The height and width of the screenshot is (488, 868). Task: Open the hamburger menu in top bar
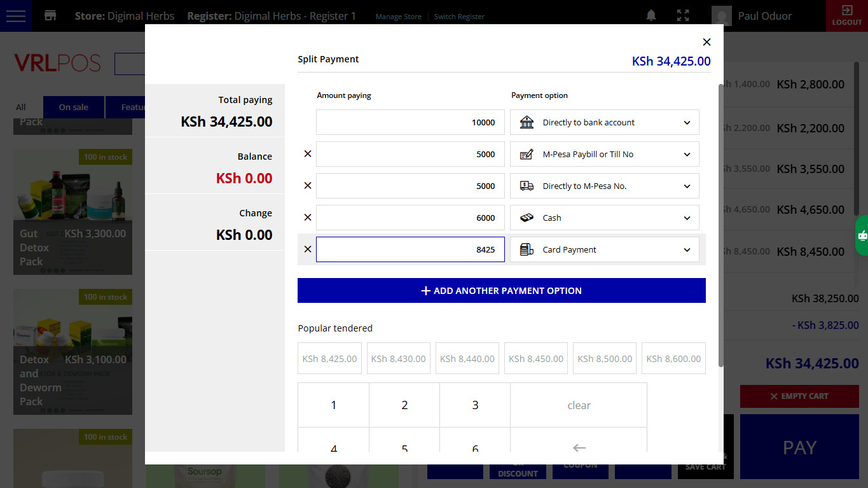click(16, 16)
